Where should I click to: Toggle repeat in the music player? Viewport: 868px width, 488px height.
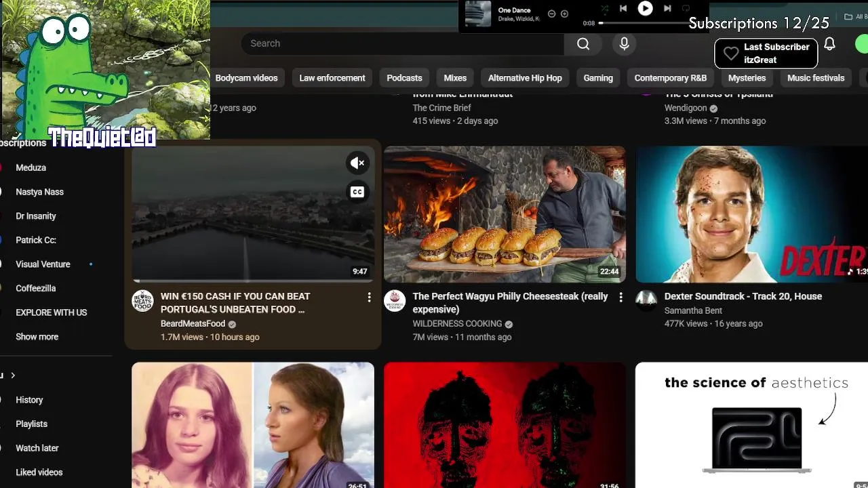click(x=686, y=9)
